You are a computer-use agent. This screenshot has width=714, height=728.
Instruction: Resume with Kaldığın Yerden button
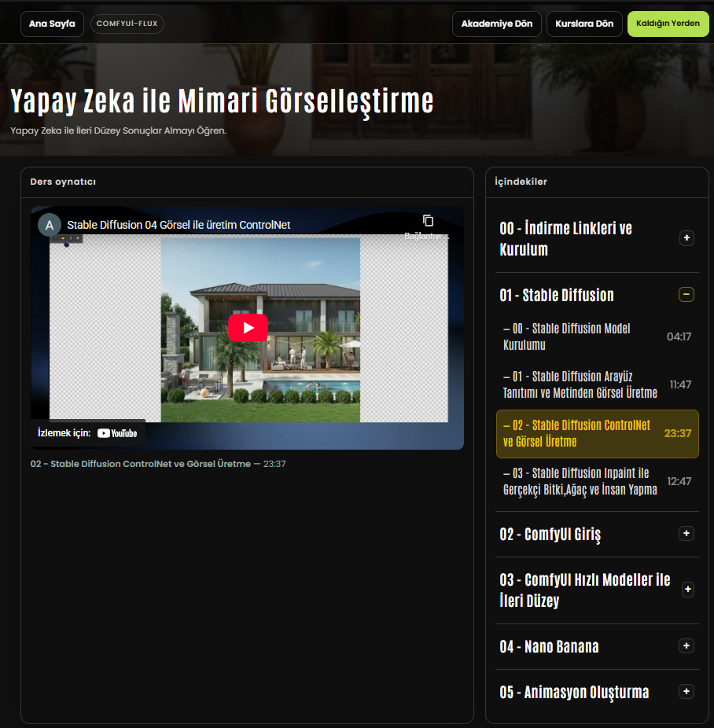[x=668, y=24]
